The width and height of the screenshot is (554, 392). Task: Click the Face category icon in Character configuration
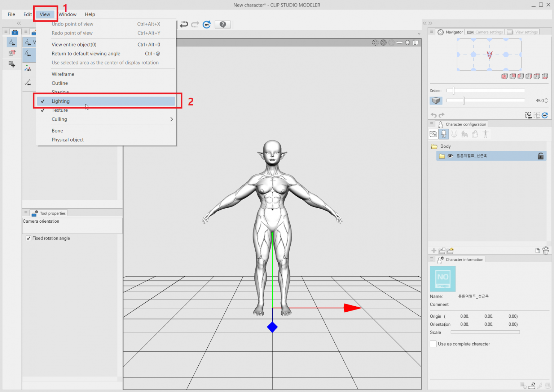click(x=454, y=134)
